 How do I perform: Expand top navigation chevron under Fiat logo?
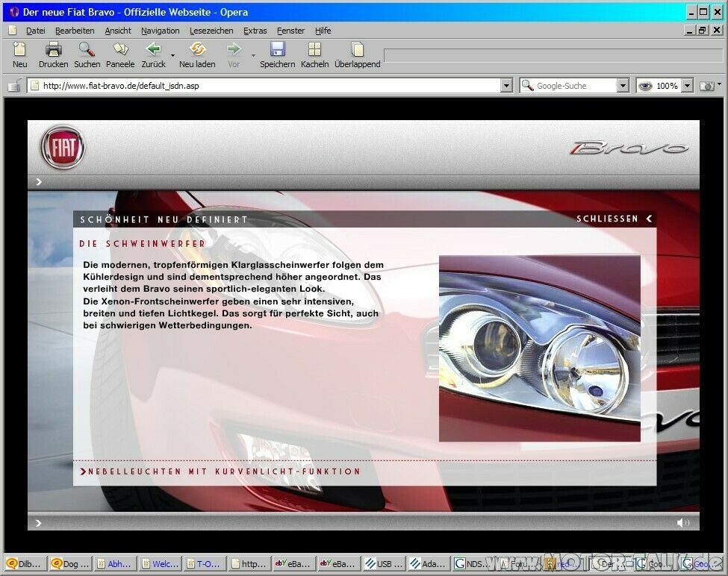pos(39,182)
